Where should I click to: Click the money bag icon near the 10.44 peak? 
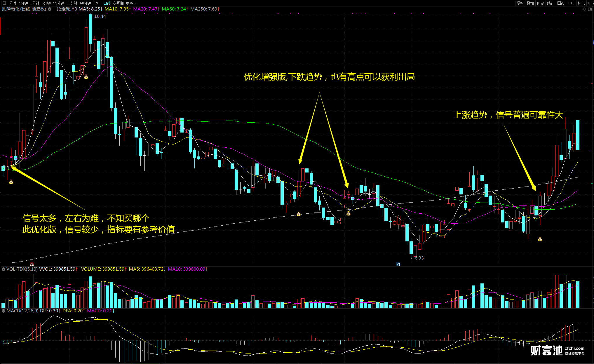point(86,77)
